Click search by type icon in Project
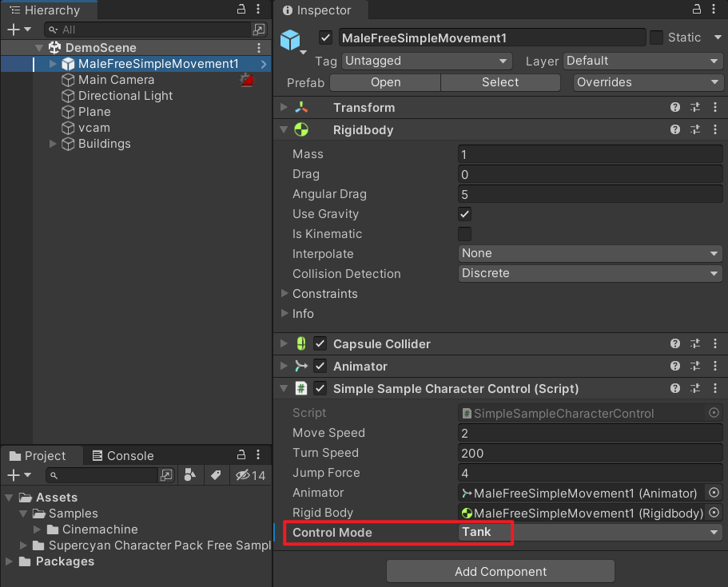The image size is (728, 587). [x=190, y=474]
